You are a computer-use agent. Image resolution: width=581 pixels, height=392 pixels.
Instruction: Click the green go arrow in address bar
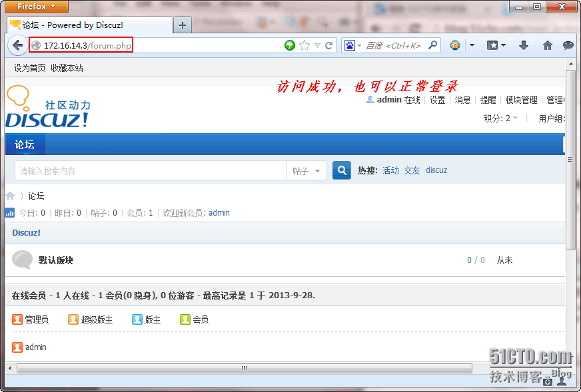290,45
